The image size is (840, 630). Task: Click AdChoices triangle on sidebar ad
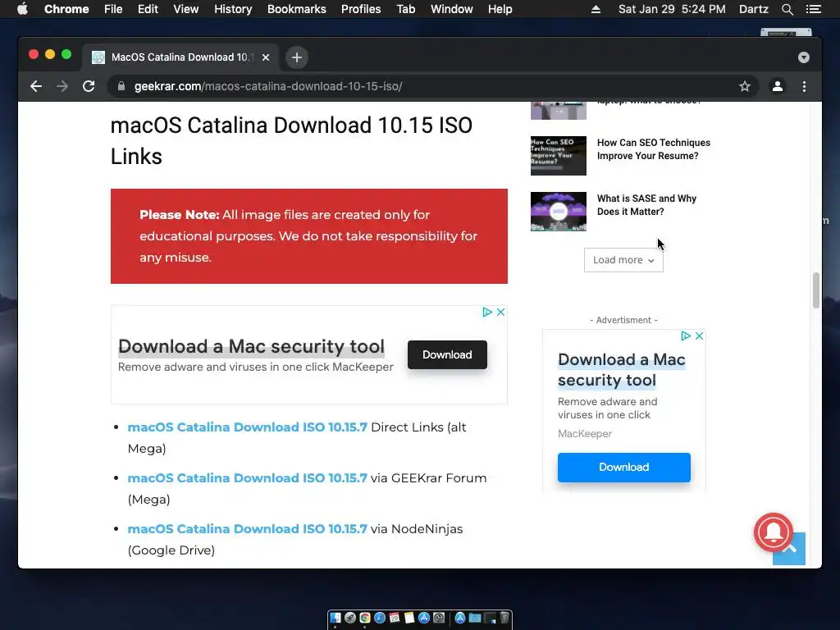tap(685, 336)
